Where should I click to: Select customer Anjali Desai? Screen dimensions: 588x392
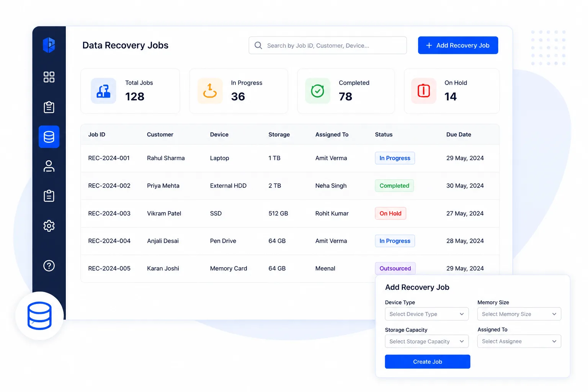click(163, 241)
